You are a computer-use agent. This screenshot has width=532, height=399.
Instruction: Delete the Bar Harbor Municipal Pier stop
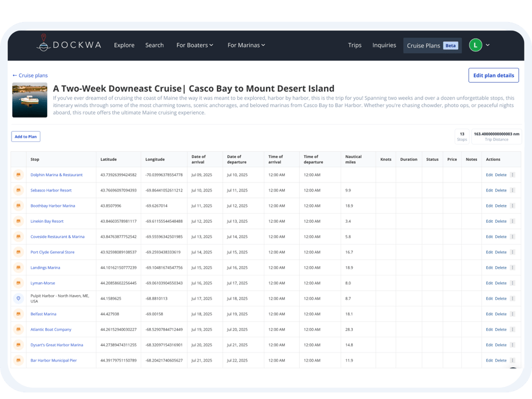500,360
